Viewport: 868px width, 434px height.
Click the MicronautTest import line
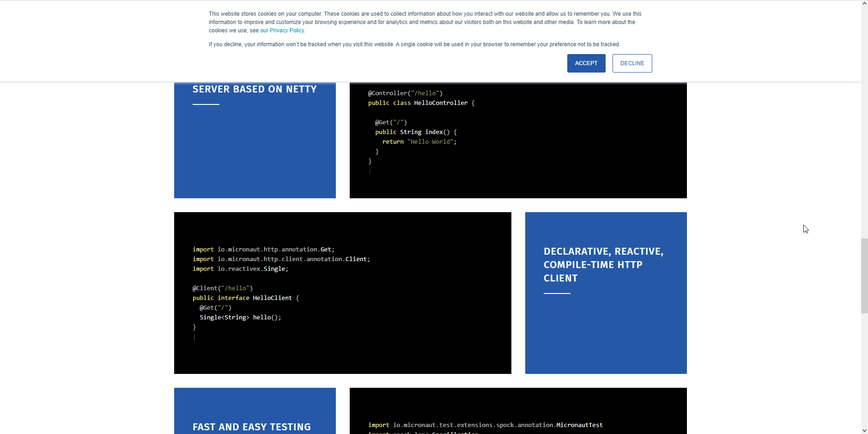tap(485, 425)
